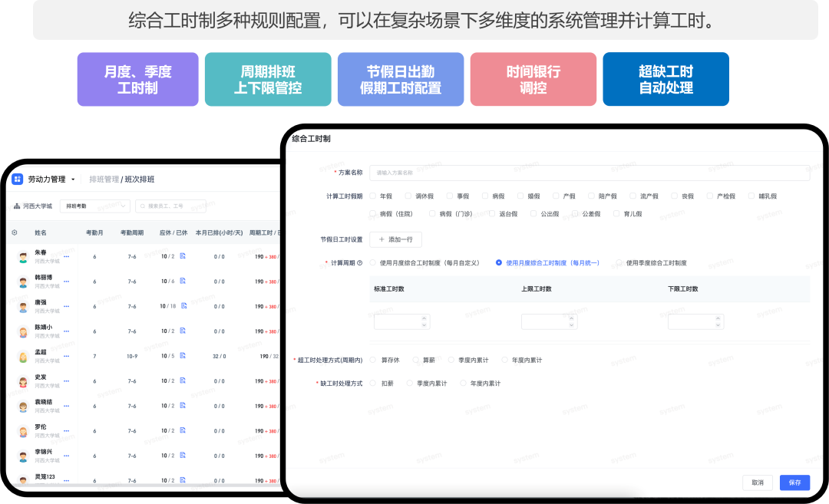Click the 周期排班 上下限管控 feature tab

point(268,80)
